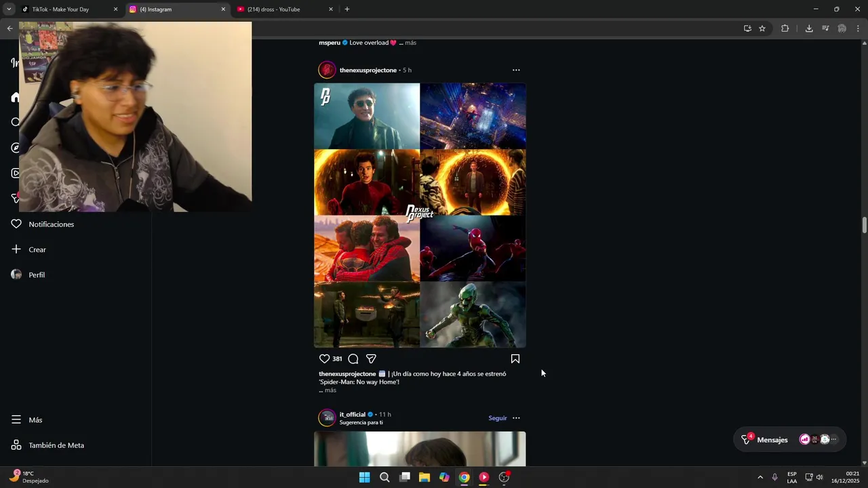Open Chrome downloads icon

point(809,28)
